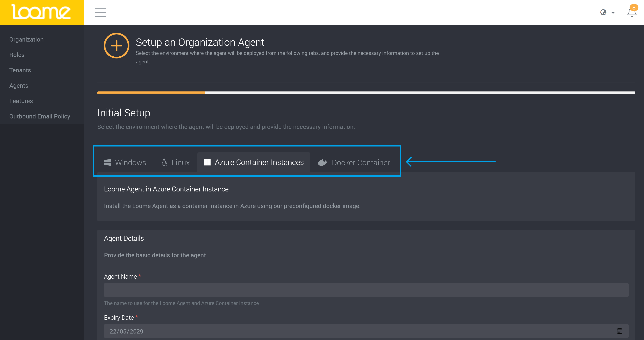The height and width of the screenshot is (340, 644).
Task: Click the "Setup an Organization Agent" heading
Action: pos(200,42)
